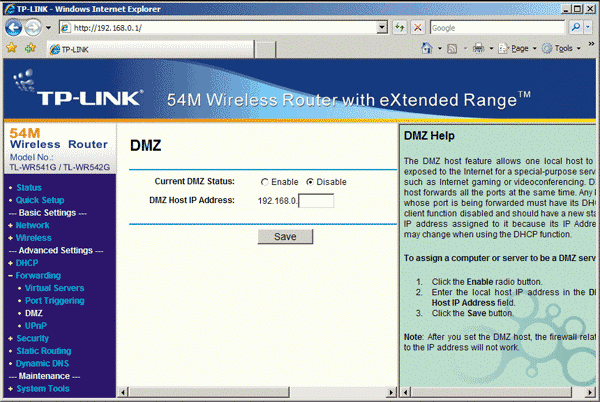Click the browser Forward arrow button
600x402 pixels.
pos(33,28)
